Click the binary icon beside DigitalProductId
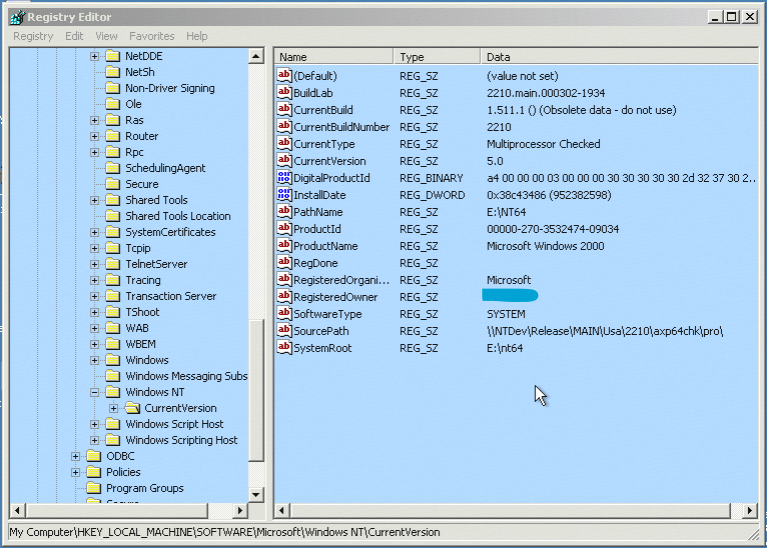 (x=284, y=178)
